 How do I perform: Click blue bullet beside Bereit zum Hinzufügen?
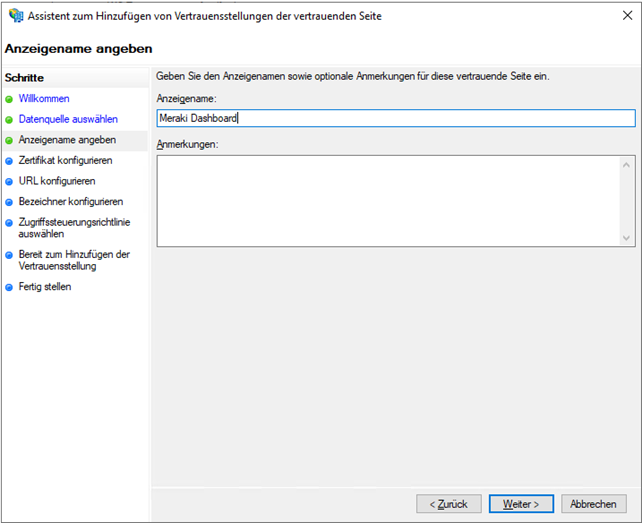click(x=9, y=255)
